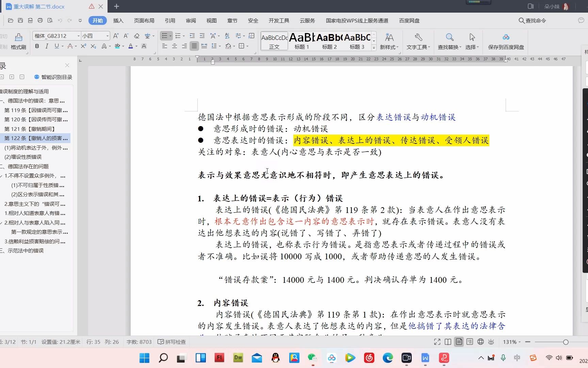This screenshot has width=588, height=368.
Task: Apply distributed alignment
Action: [x=204, y=46]
